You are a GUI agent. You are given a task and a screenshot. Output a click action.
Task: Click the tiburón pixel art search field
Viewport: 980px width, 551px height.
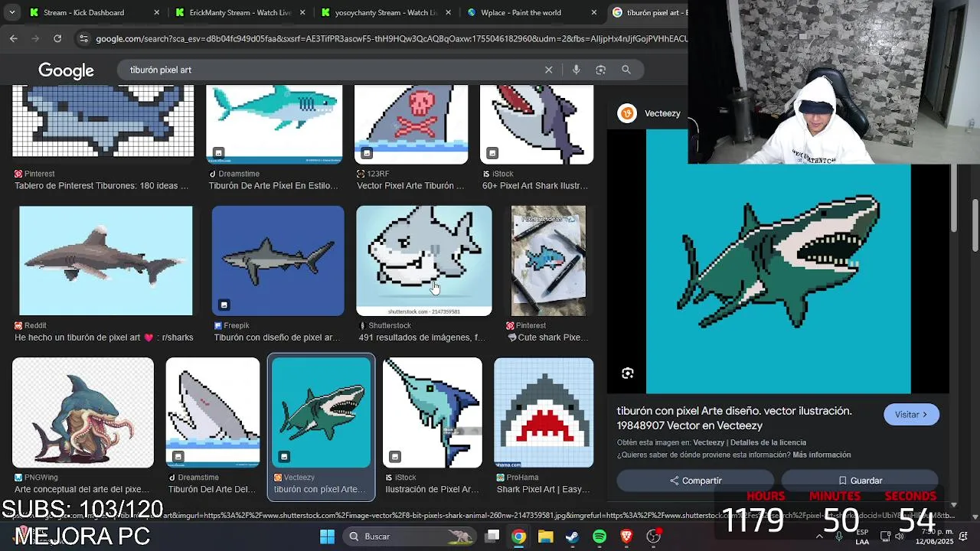pyautogui.click(x=333, y=70)
